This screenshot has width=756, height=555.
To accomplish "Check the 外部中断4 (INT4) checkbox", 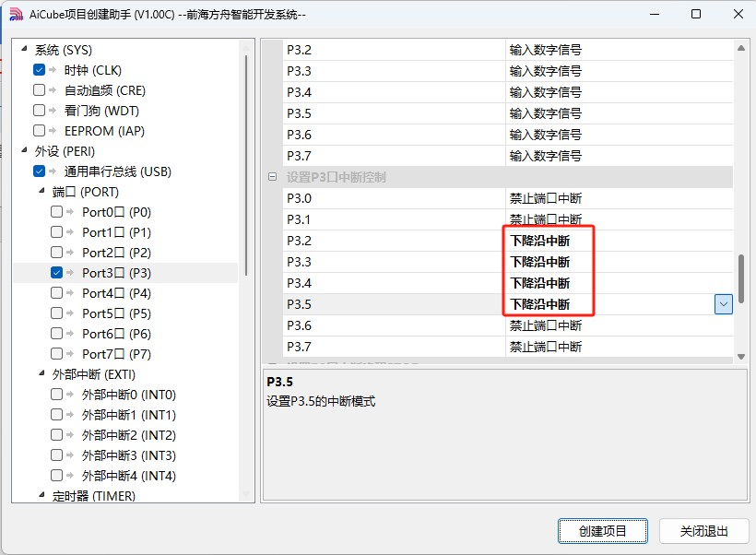I will pyautogui.click(x=56, y=475).
